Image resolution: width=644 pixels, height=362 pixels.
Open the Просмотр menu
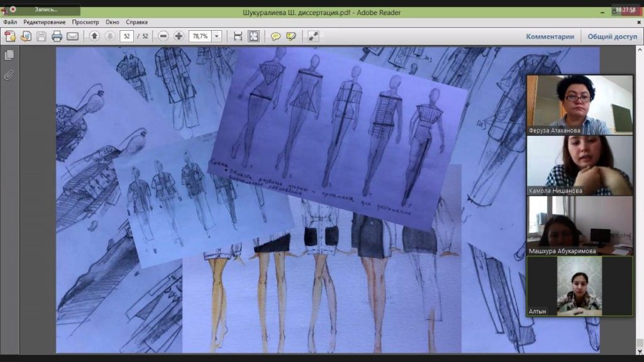pyautogui.click(x=85, y=22)
